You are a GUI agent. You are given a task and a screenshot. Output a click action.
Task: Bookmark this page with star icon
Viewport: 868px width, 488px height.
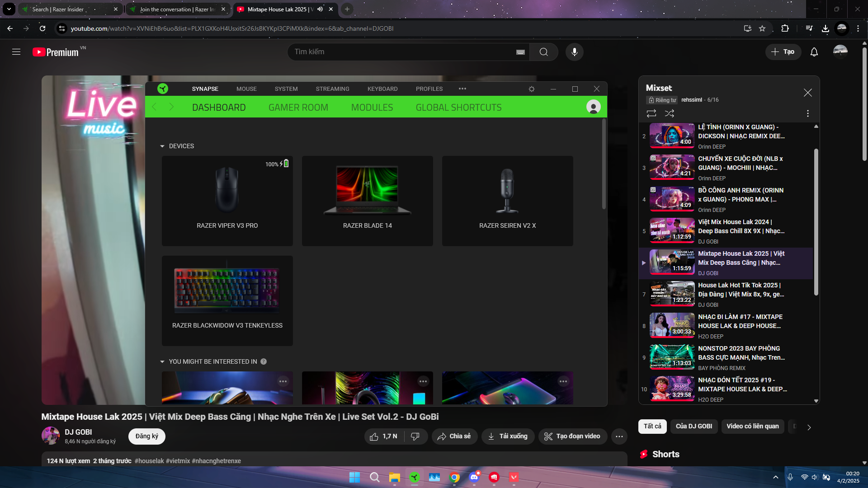pos(762,28)
